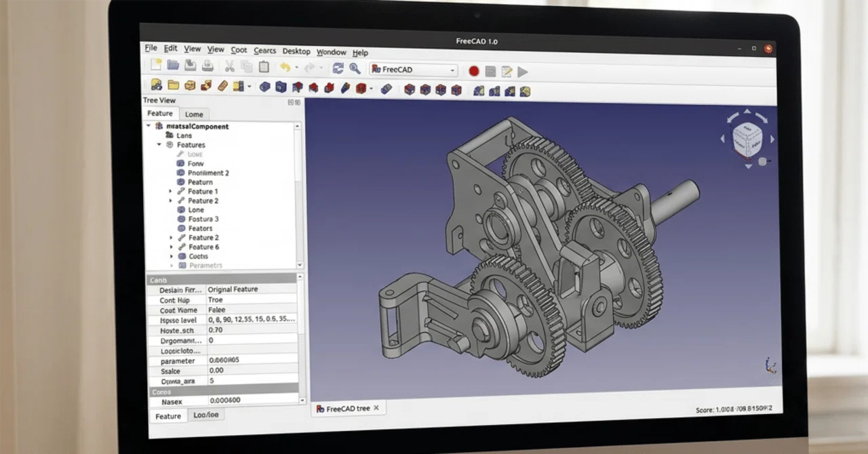Collapse the matsalComponent tree node
This screenshot has height=454, width=868.
click(149, 126)
